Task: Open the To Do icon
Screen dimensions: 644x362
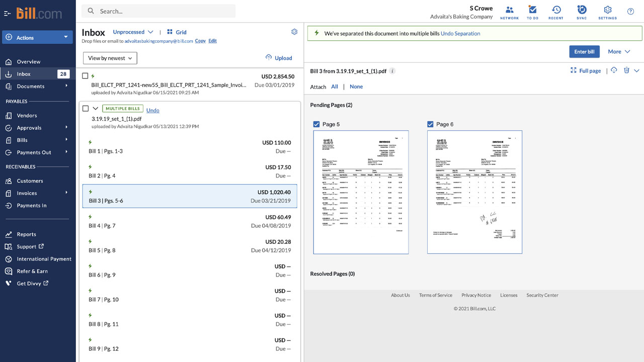Action: [x=532, y=13]
